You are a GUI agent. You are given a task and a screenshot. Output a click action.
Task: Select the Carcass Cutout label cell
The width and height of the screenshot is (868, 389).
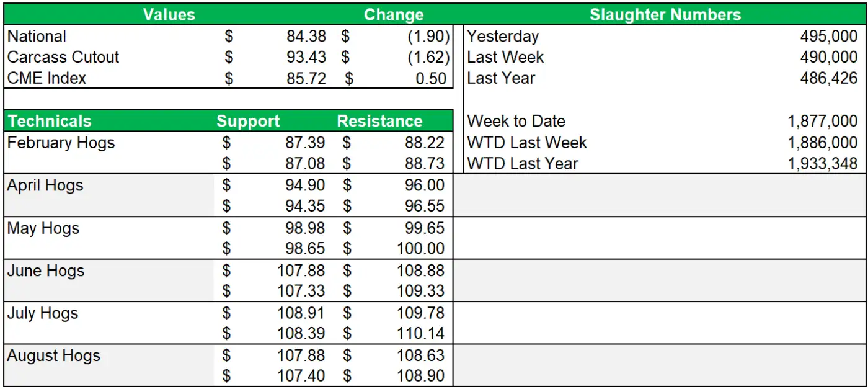63,58
